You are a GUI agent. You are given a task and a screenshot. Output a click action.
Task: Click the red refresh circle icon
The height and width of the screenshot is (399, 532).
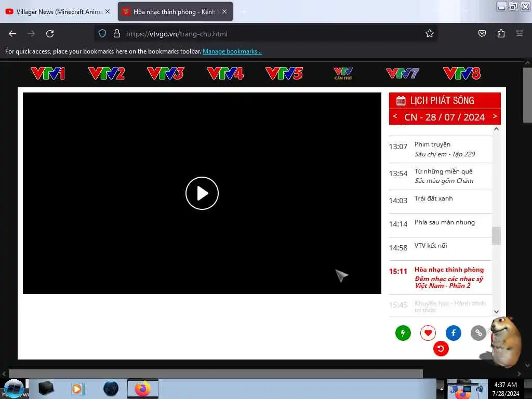coord(441,349)
